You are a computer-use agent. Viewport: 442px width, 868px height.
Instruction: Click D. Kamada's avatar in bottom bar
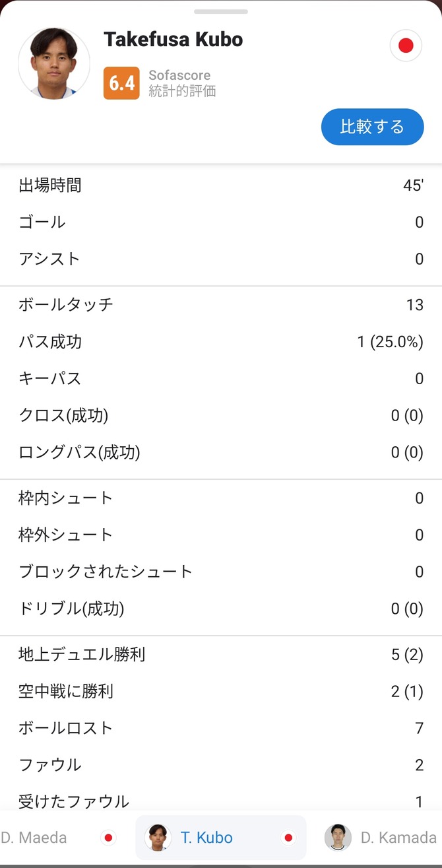click(338, 838)
